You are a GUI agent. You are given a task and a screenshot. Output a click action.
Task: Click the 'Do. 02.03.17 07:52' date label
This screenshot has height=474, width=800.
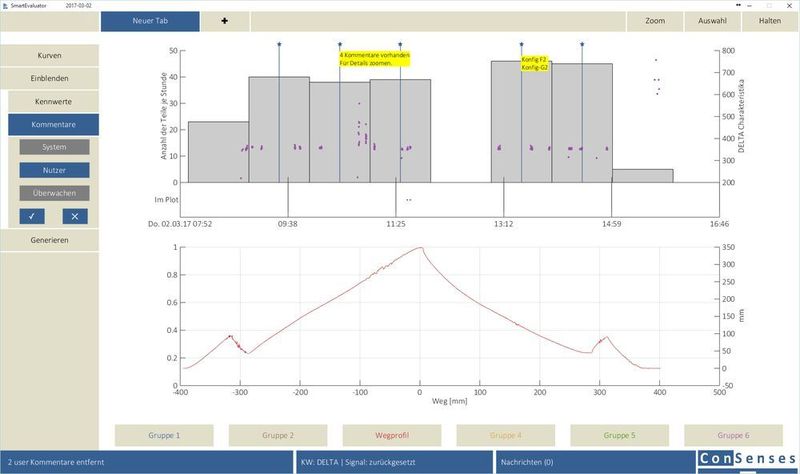pyautogui.click(x=180, y=223)
